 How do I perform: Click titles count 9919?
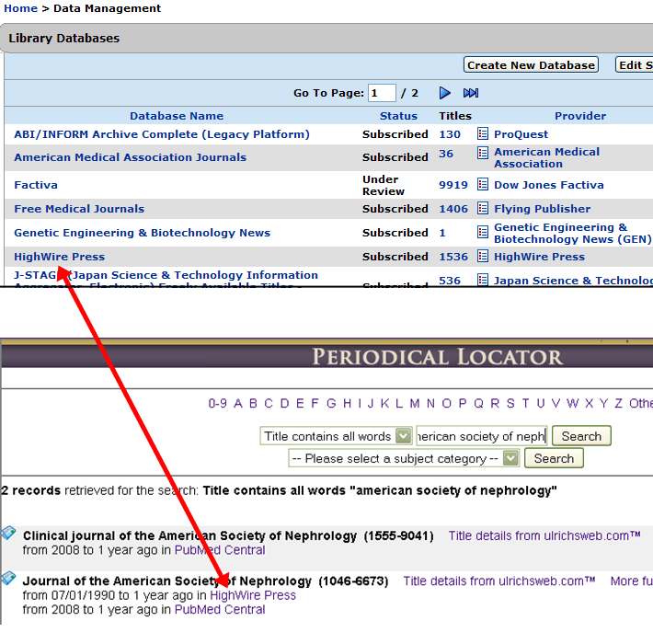[x=453, y=185]
